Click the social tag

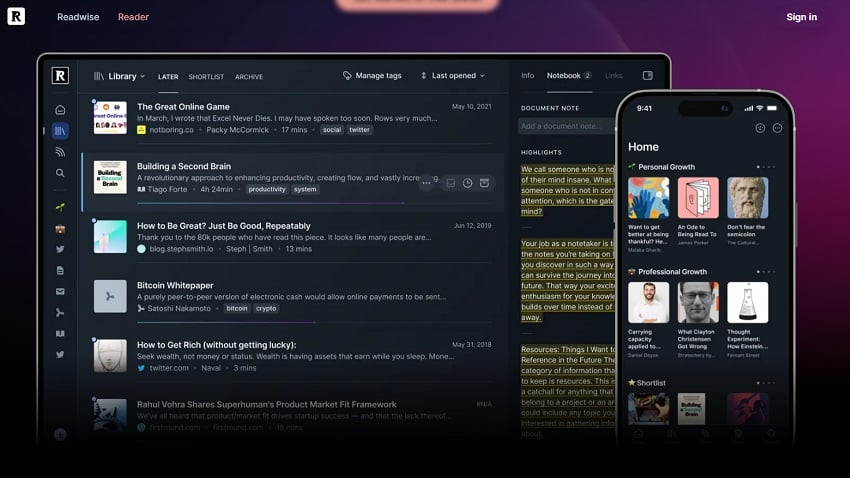(x=332, y=130)
